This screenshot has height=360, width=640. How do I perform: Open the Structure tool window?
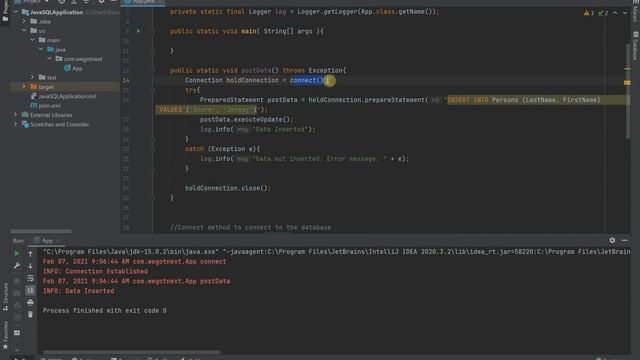point(5,297)
